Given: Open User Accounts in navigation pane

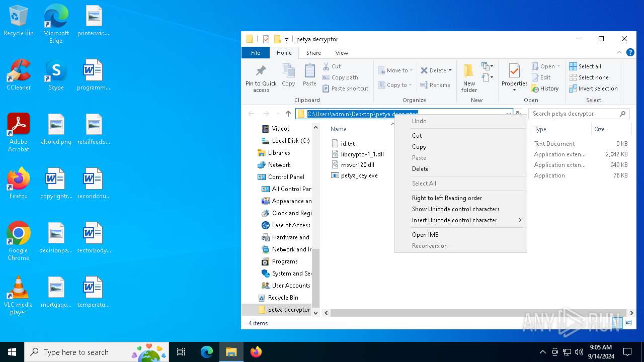Looking at the screenshot, I should pyautogui.click(x=290, y=286).
